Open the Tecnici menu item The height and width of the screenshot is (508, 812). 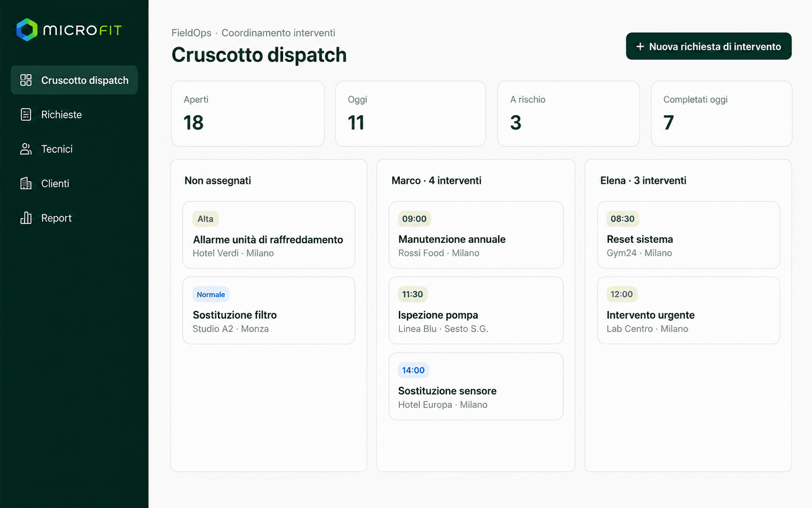point(74,149)
